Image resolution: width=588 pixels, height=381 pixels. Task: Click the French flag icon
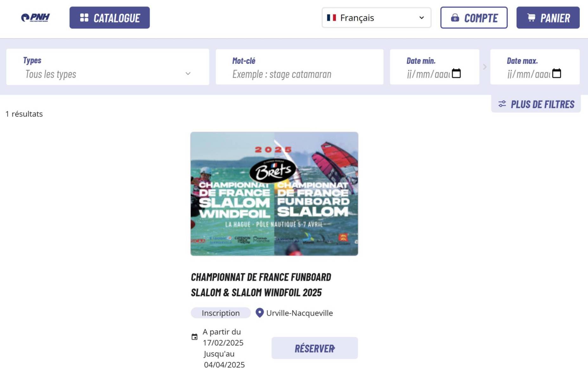(x=331, y=17)
